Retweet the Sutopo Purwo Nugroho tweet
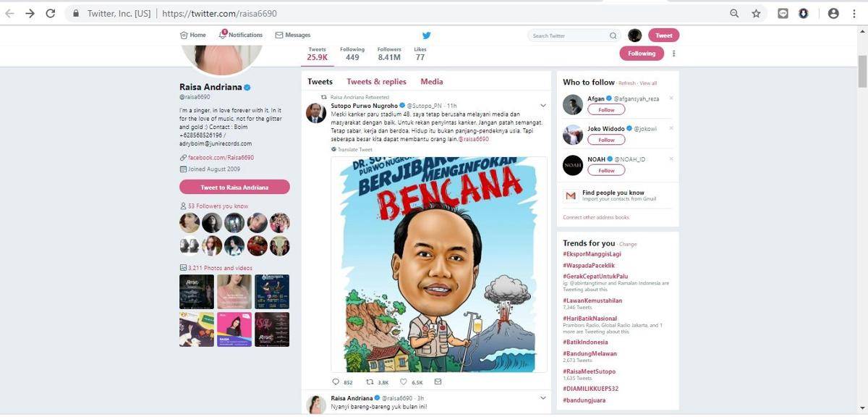 pos(370,382)
